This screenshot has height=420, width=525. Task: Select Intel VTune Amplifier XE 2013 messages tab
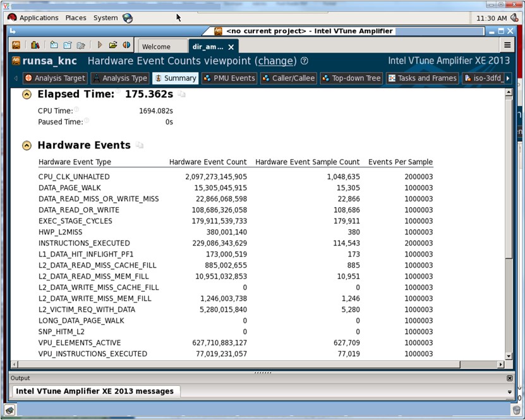pos(95,391)
